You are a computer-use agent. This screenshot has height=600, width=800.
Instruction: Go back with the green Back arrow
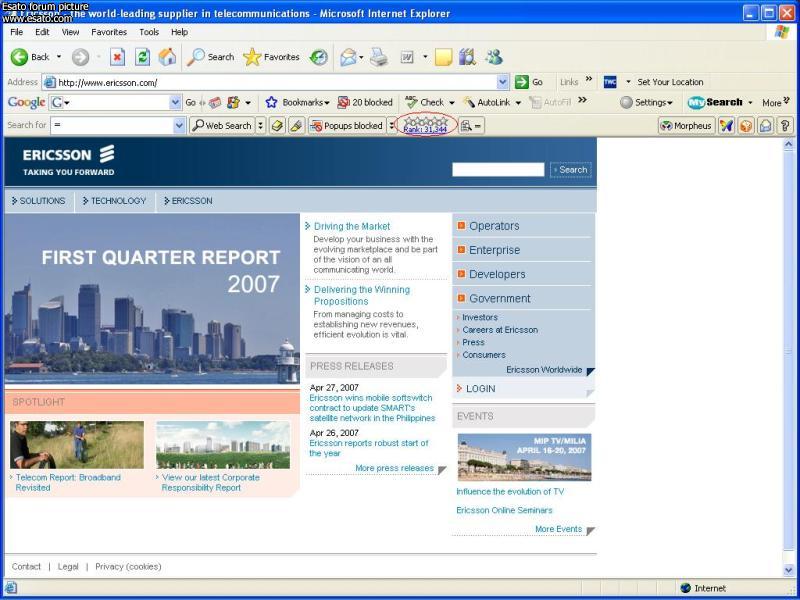tap(19, 57)
